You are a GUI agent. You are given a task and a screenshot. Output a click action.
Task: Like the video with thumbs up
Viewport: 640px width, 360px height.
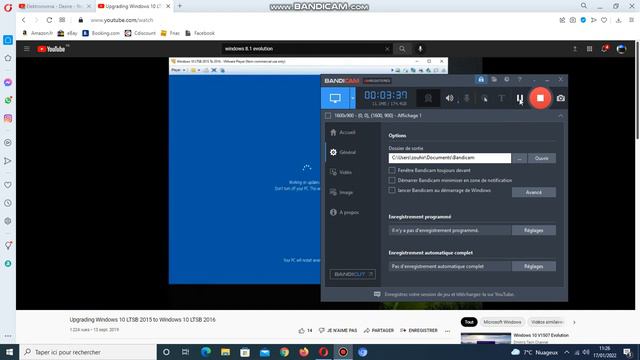tap(302, 331)
